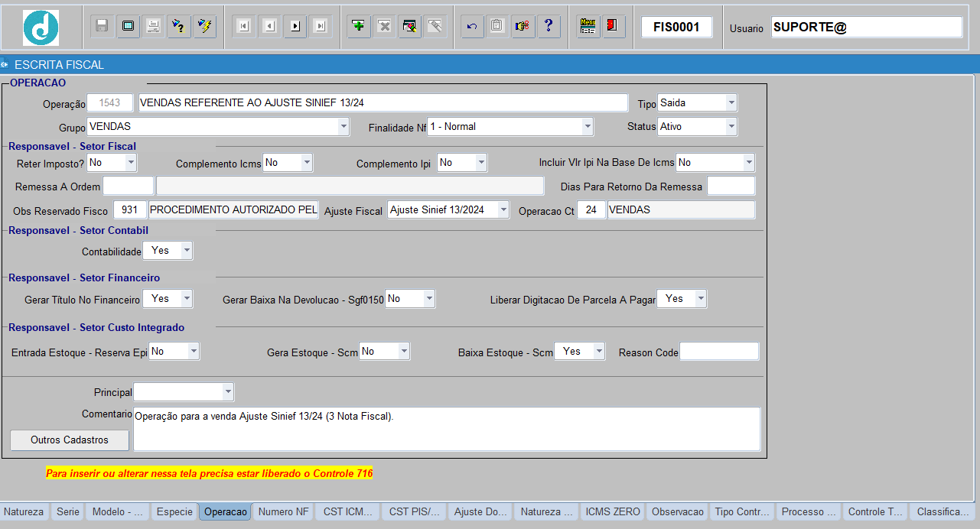Switch to the Tipo Contr tab
The width and height of the screenshot is (980, 529).
click(x=743, y=511)
